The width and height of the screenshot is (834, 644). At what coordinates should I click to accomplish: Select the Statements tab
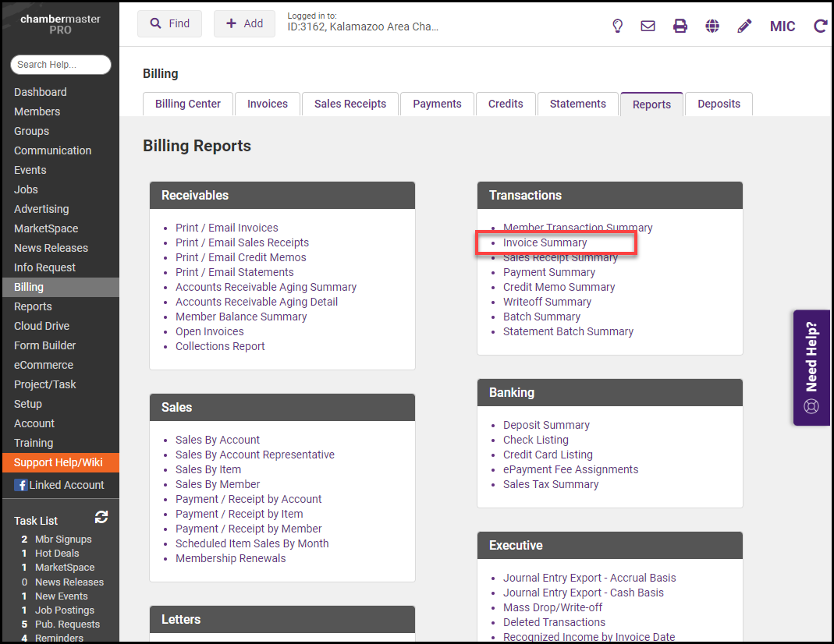click(x=577, y=104)
